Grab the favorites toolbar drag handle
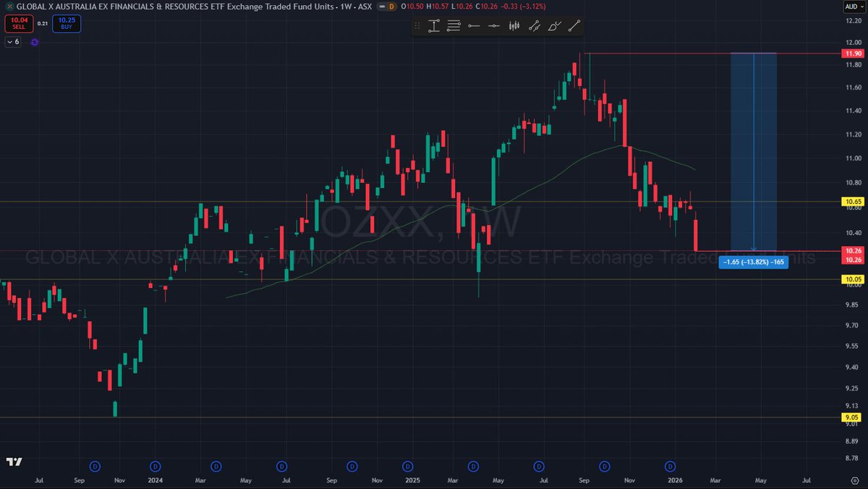The width and height of the screenshot is (868, 489). coord(417,26)
